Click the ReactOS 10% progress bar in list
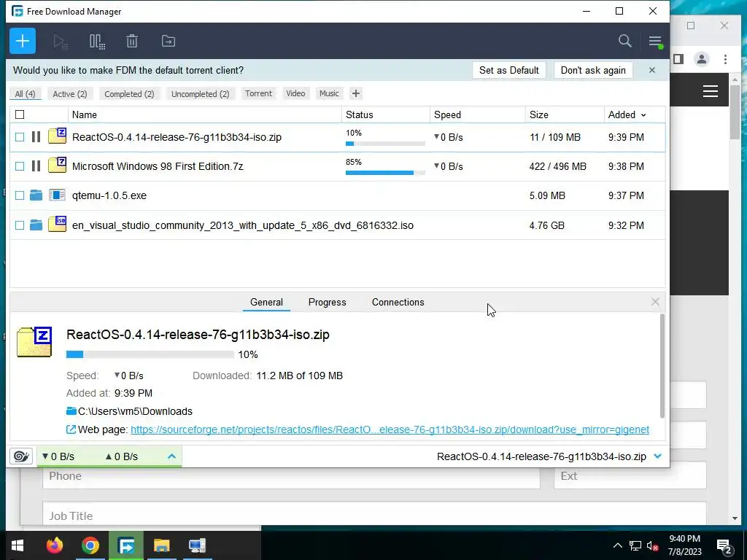Screen dimensions: 747x560 click(x=385, y=144)
